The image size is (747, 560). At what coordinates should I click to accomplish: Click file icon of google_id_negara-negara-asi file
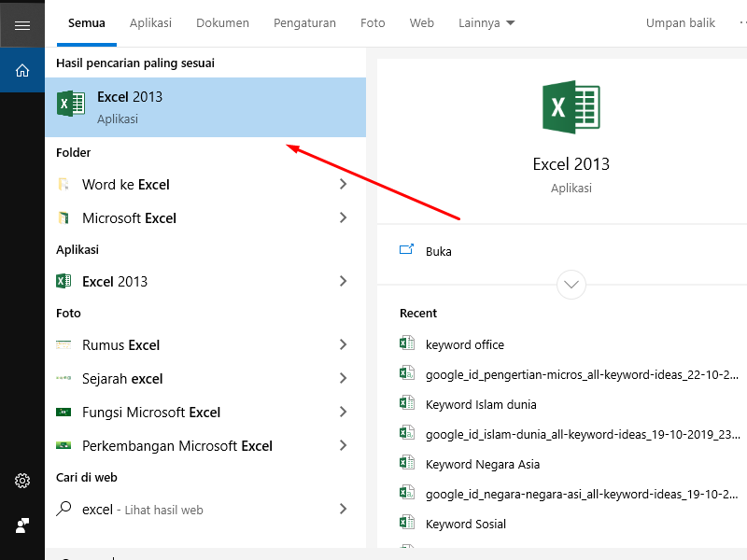point(407,493)
